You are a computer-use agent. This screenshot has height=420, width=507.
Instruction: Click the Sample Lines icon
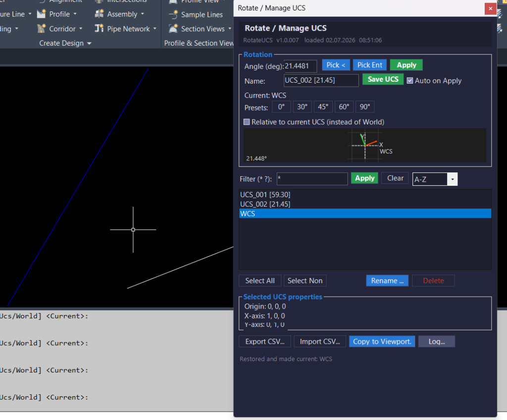tap(173, 14)
